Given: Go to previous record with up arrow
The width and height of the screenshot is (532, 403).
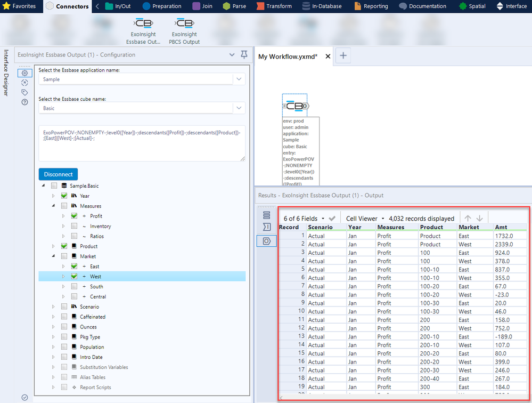Looking at the screenshot, I should pos(468,219).
